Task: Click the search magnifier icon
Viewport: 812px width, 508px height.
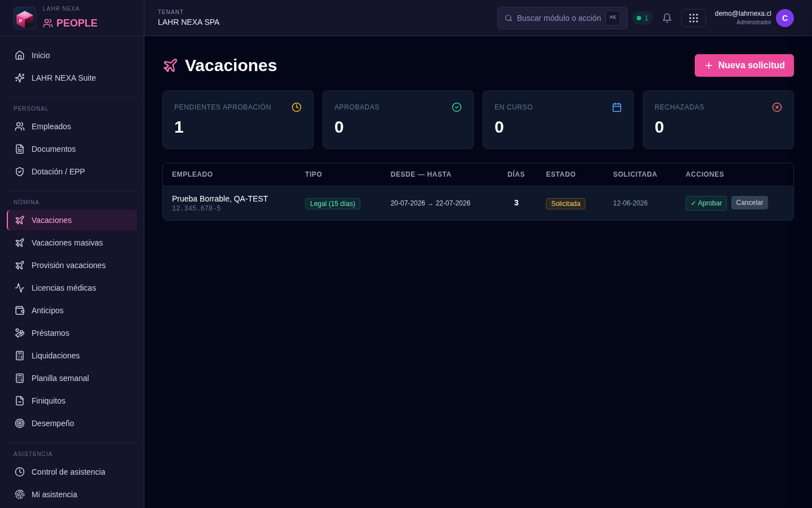Action: click(x=509, y=18)
